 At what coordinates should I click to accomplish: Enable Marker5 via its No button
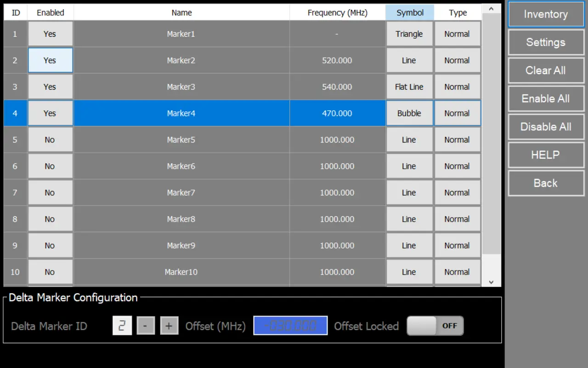[x=50, y=140]
